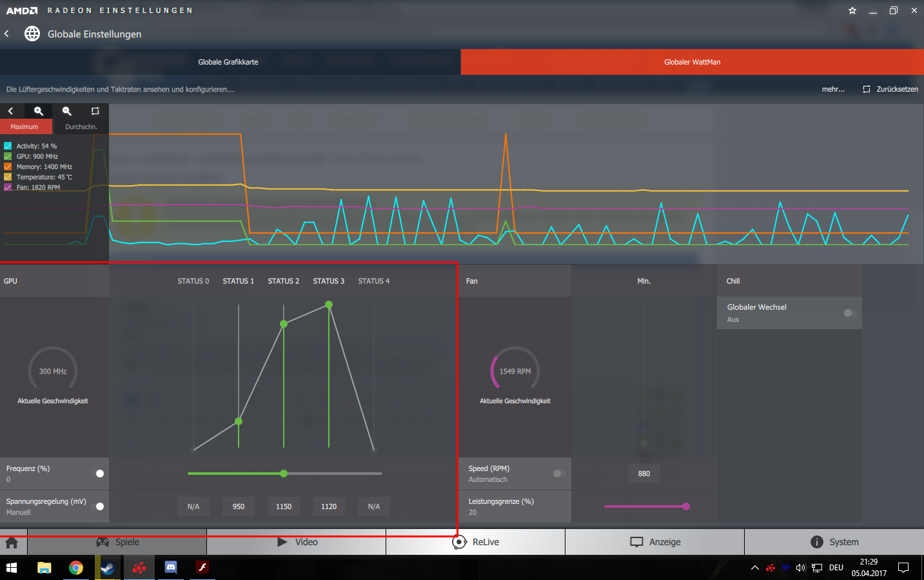
Task: Open the network icon in the system tray
Action: click(x=817, y=568)
